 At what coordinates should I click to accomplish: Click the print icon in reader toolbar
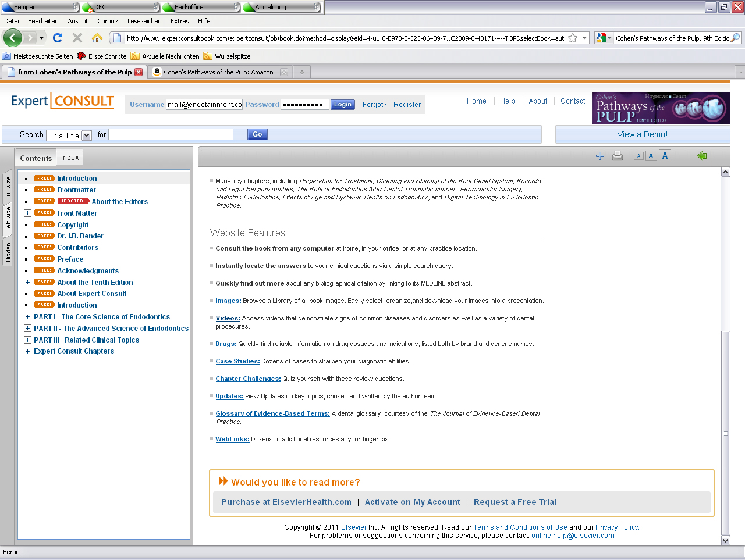tap(618, 156)
